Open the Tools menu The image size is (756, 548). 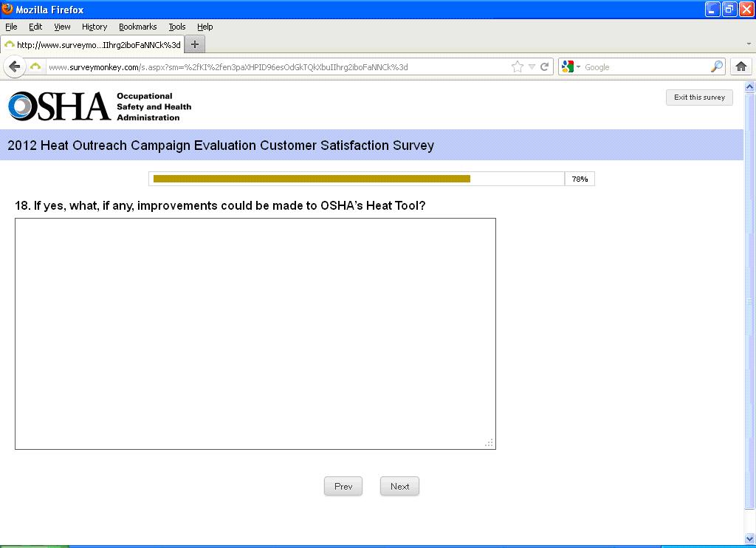177,27
